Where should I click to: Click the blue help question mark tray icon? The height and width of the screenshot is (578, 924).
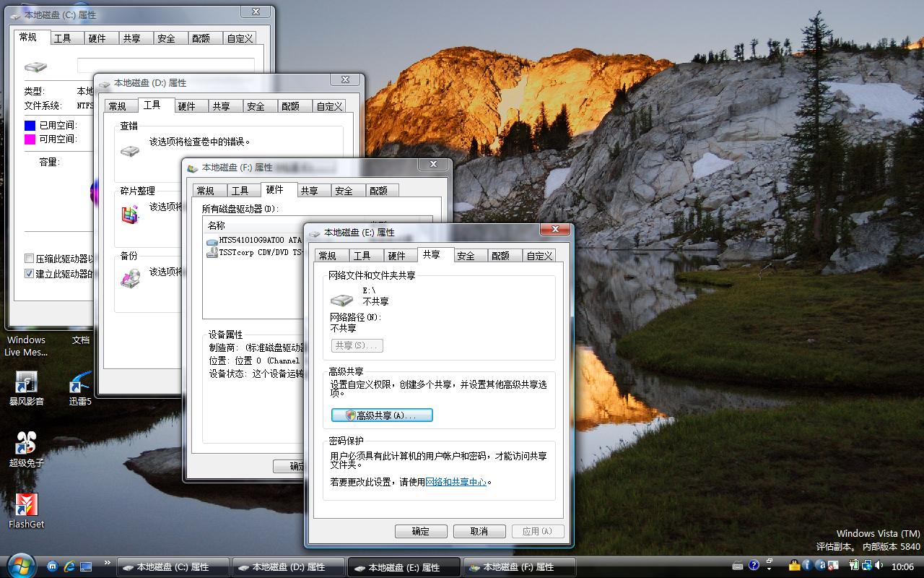coord(754,566)
